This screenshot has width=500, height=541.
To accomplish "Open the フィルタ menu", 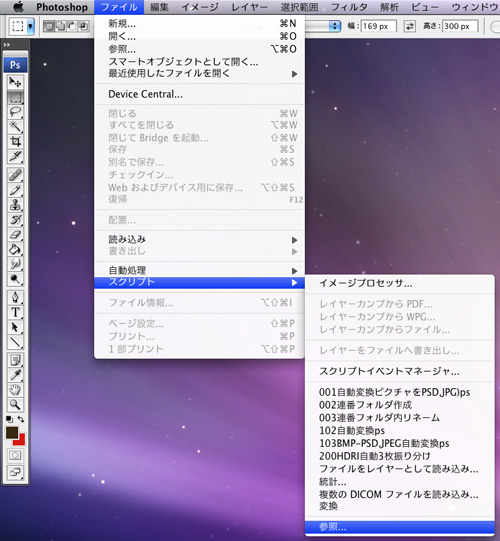I will pyautogui.click(x=349, y=7).
